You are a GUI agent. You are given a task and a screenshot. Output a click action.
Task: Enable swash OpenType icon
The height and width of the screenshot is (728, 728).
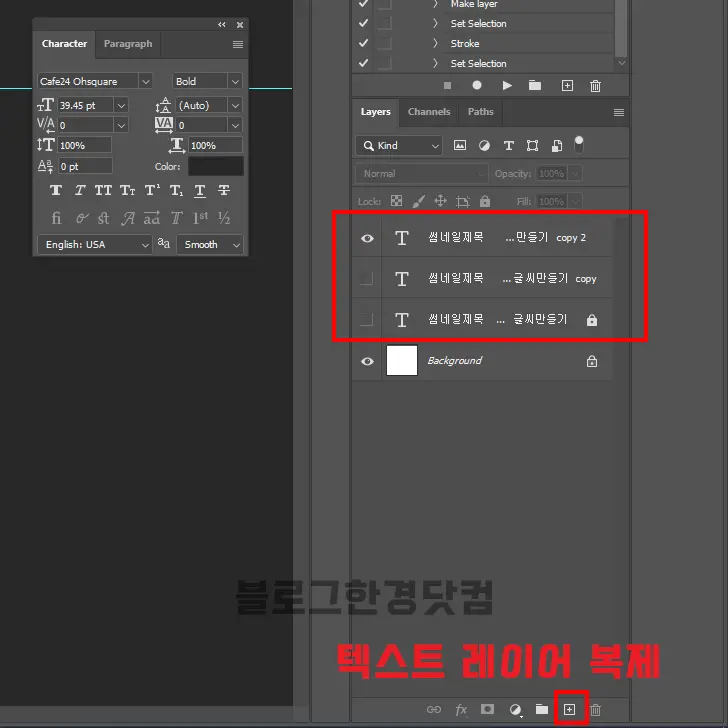[128, 218]
